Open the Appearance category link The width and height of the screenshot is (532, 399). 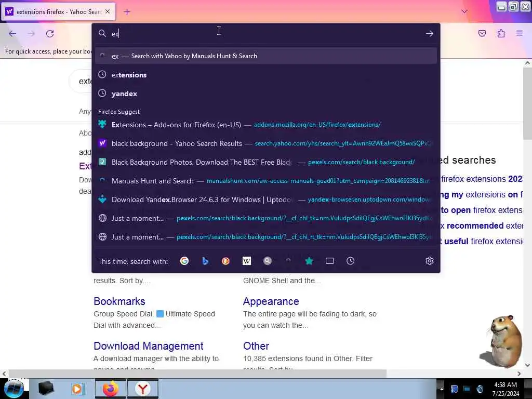tap(271, 301)
